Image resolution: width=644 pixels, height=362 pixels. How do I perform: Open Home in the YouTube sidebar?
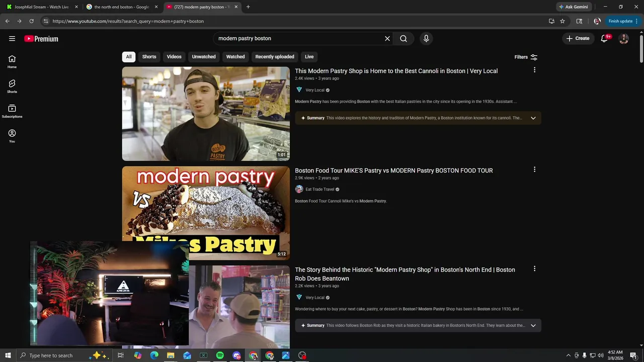(12, 62)
